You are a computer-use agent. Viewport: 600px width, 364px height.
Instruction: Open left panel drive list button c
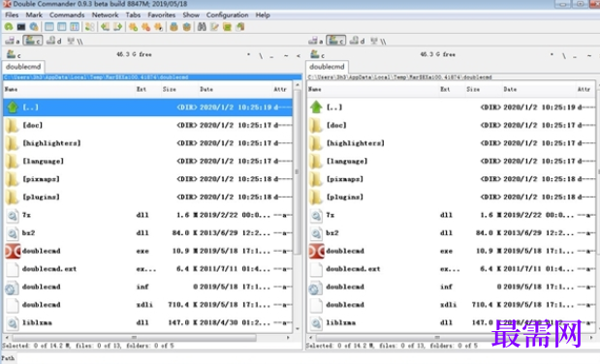tap(14, 54)
